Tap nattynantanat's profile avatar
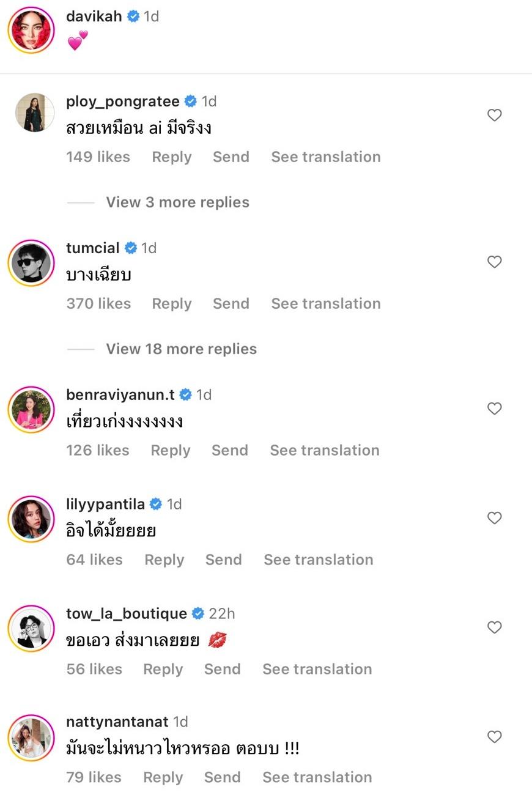 tap(31, 738)
